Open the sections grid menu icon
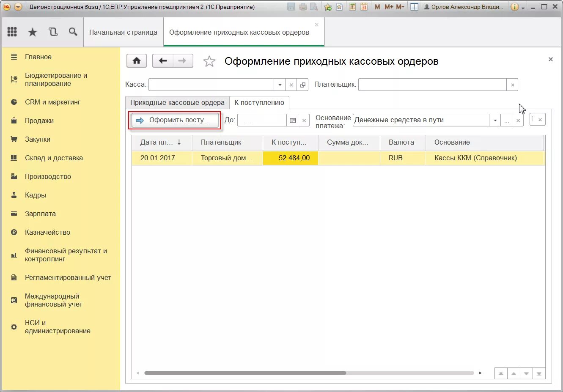Image resolution: width=563 pixels, height=392 pixels. pyautogui.click(x=12, y=32)
